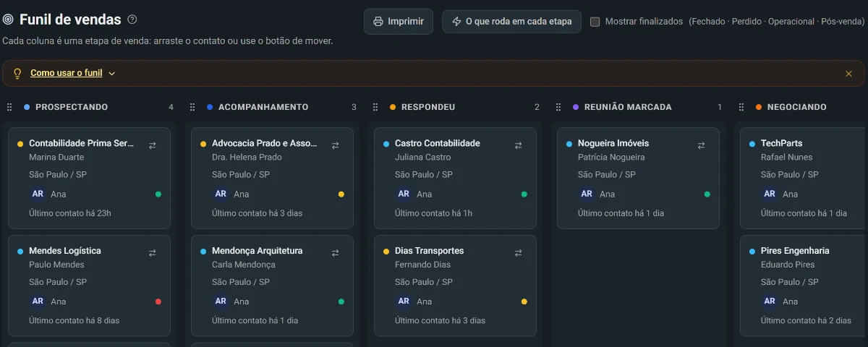This screenshot has height=347, width=868.
Task: Click 'Último contato há 8 dias' text
Action: pos(74,320)
